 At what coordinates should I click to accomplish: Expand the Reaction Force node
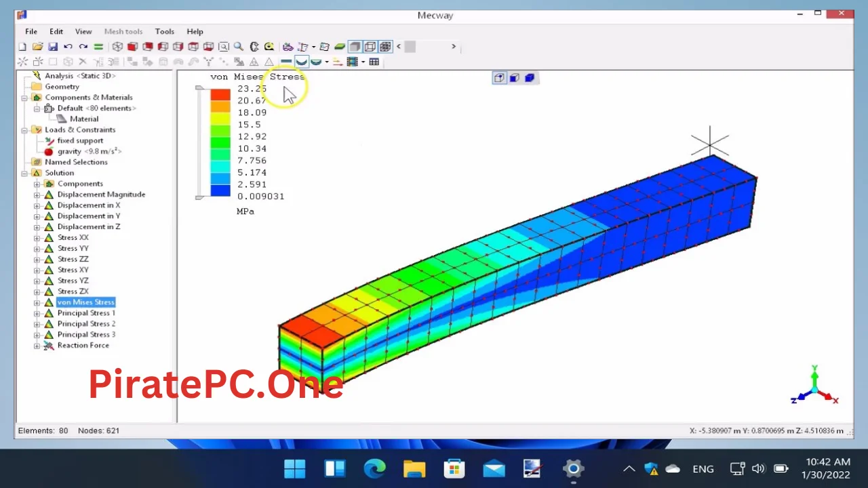37,346
